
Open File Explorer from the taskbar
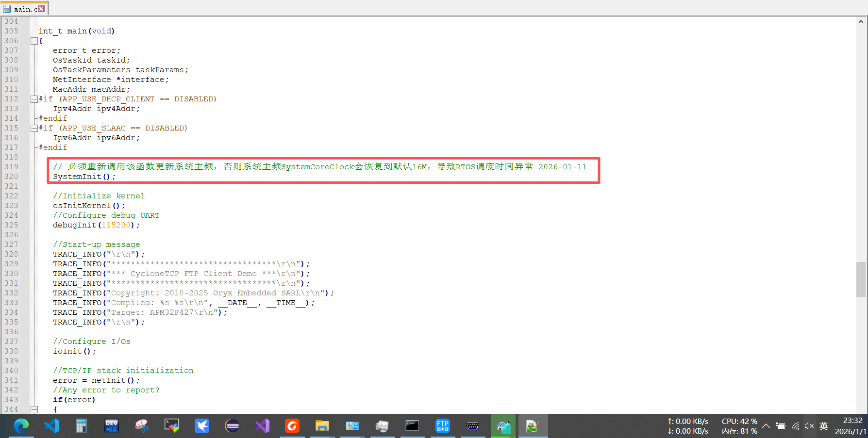click(322, 426)
